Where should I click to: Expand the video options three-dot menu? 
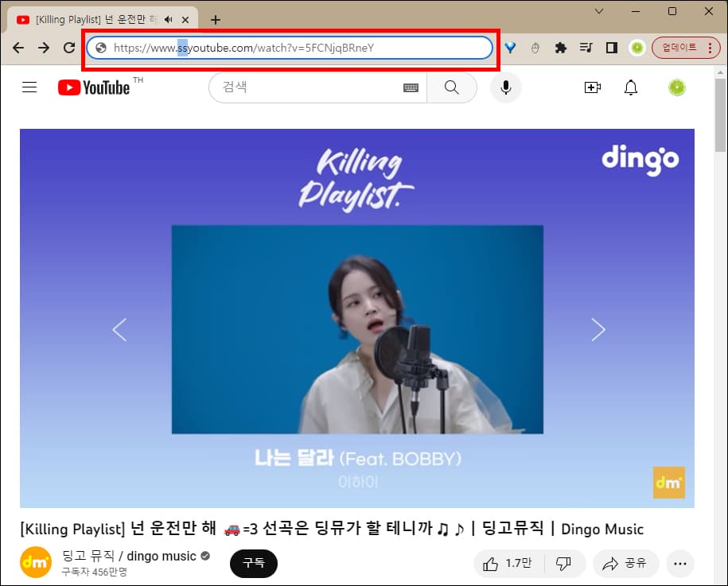click(680, 563)
